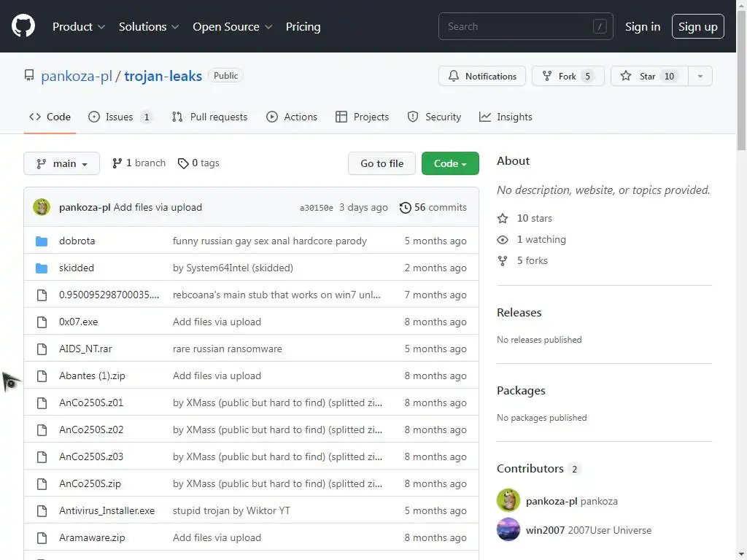Click the slash shortcut icon in search
Image resolution: width=747 pixels, height=560 pixels.
pyautogui.click(x=600, y=27)
